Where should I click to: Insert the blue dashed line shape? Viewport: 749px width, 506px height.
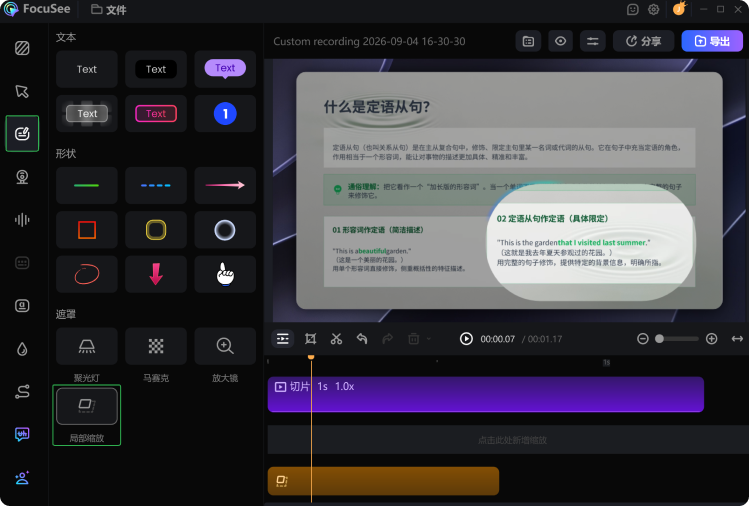point(156,185)
